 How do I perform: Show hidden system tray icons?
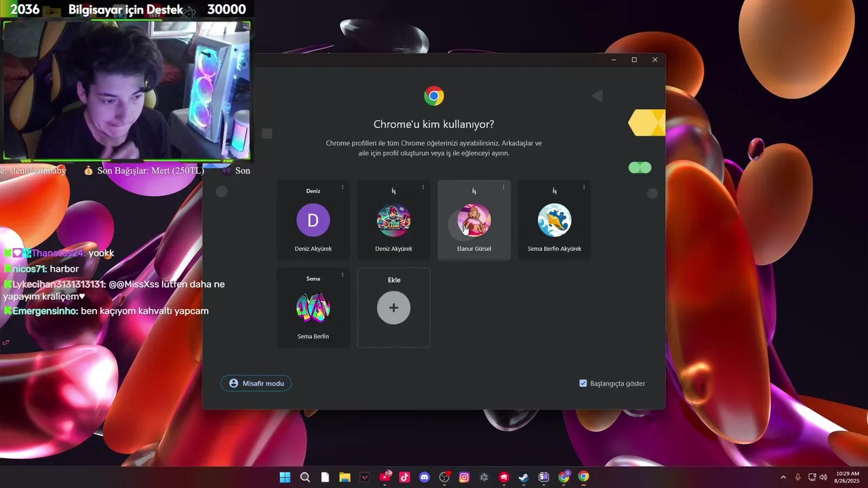click(784, 477)
